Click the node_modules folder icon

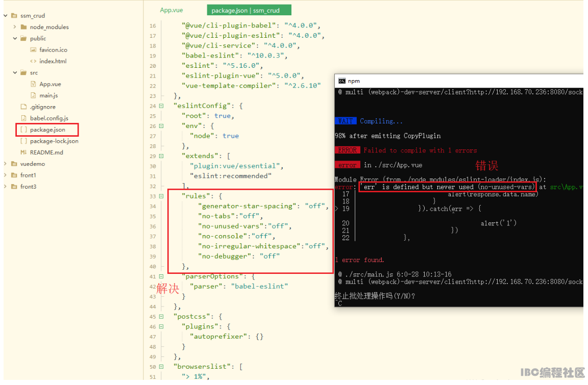click(x=23, y=27)
